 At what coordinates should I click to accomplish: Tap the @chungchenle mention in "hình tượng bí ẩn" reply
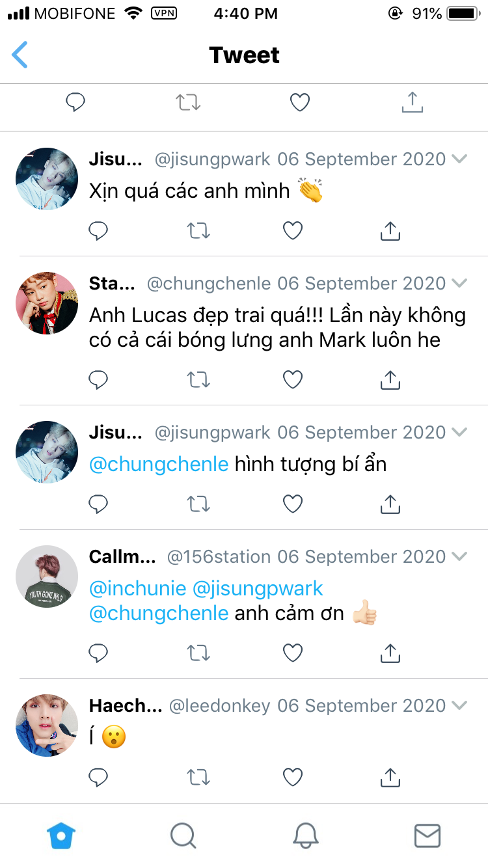pyautogui.click(x=158, y=464)
